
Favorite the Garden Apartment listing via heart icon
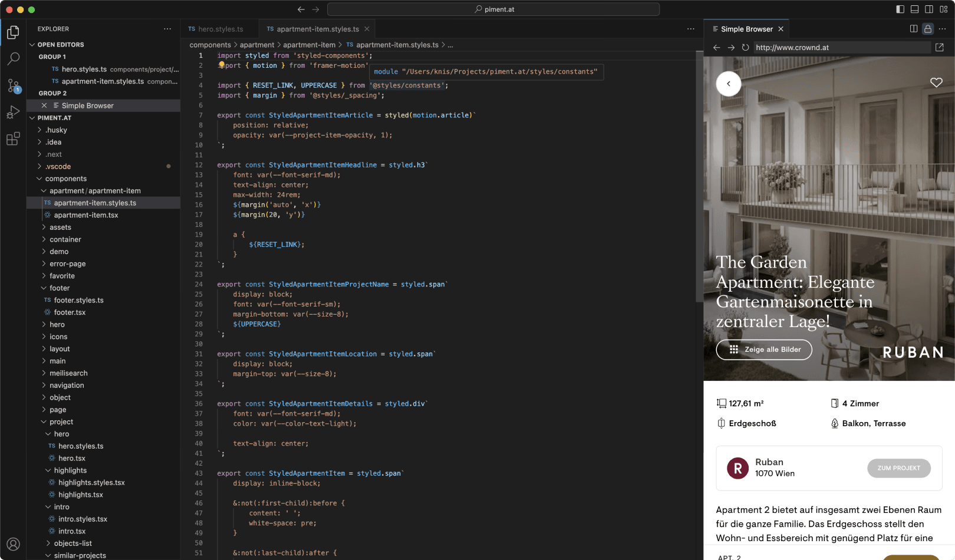point(936,83)
